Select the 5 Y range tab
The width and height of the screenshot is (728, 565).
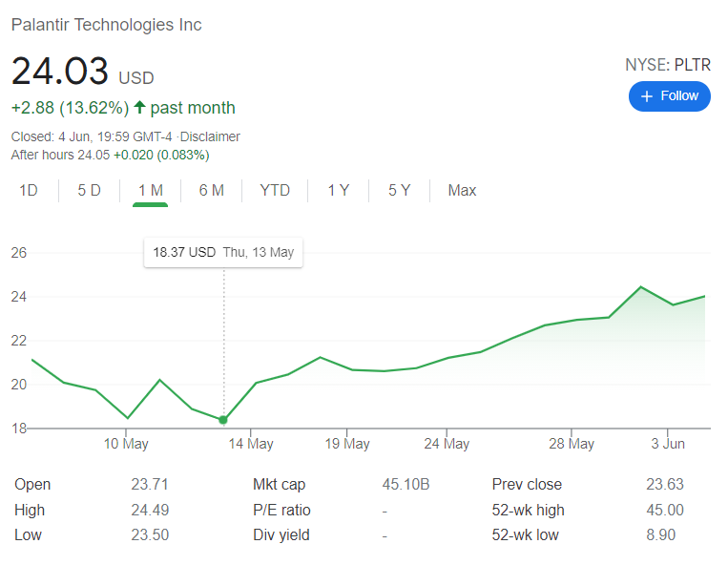point(399,190)
